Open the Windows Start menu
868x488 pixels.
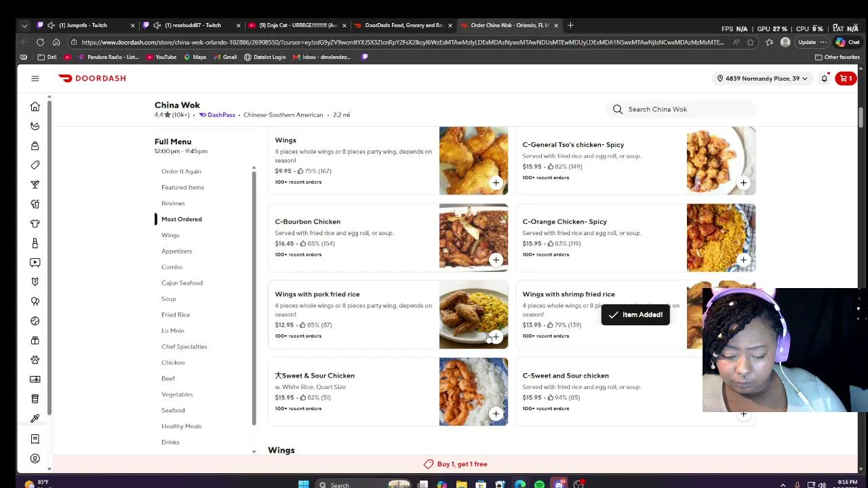[x=304, y=485]
